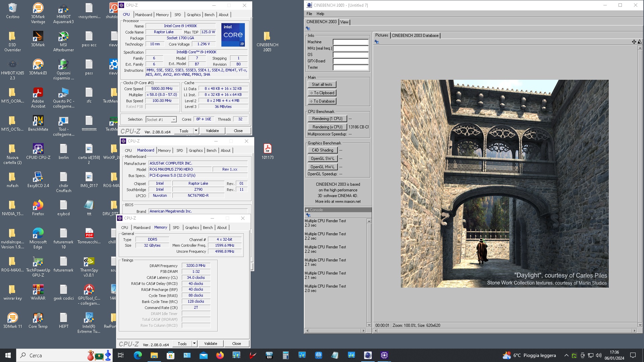Click Close in the Memory CPU-Z window

click(x=236, y=344)
